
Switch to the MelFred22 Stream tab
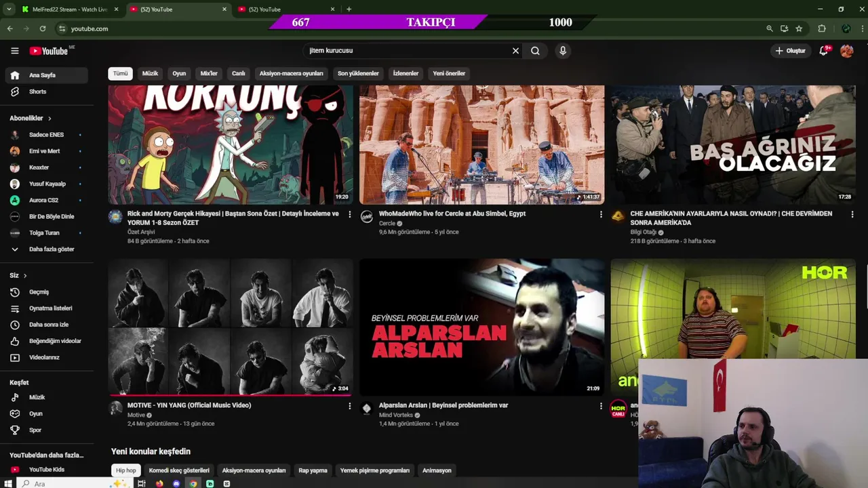click(x=70, y=9)
